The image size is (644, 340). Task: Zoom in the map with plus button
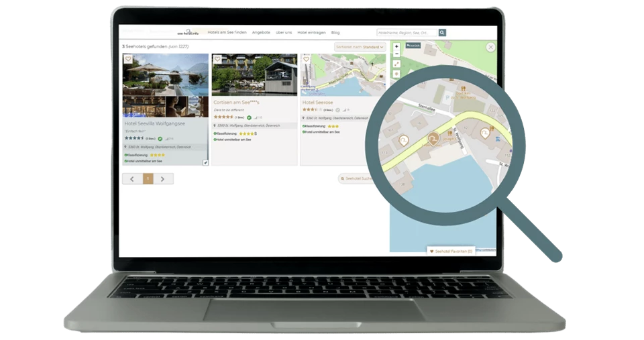point(396,46)
